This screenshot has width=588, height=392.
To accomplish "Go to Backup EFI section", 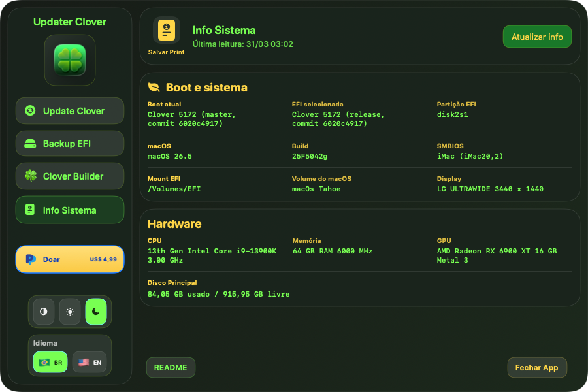I will (70, 144).
